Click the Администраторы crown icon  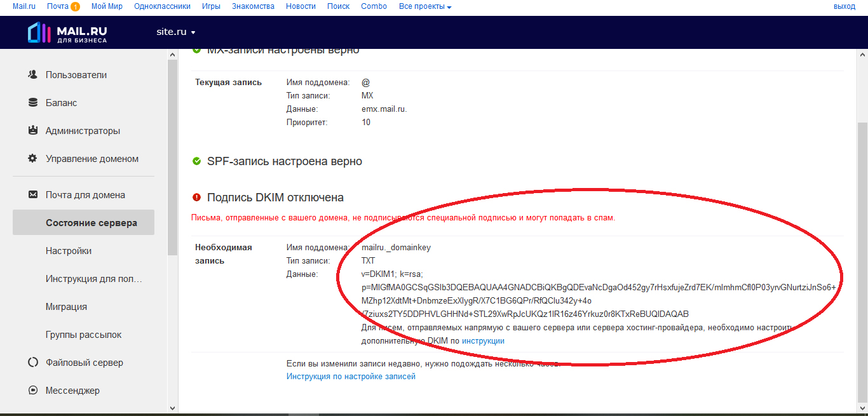[x=33, y=130]
